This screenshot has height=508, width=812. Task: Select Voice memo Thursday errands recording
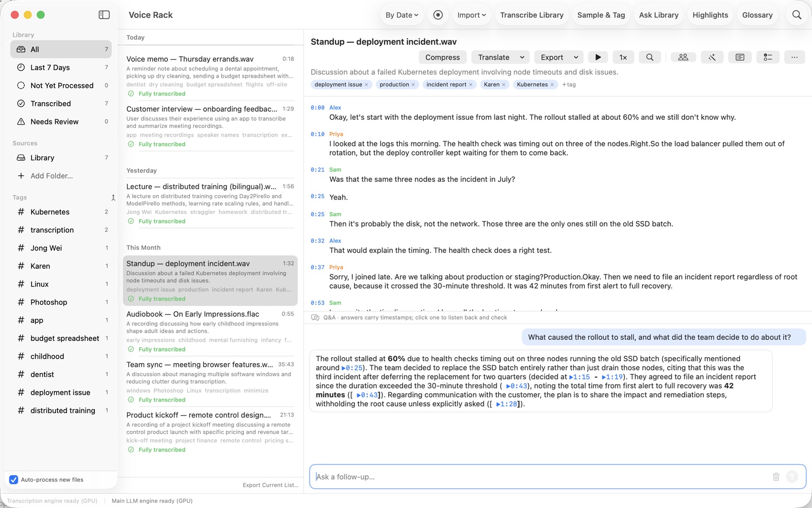pos(210,76)
